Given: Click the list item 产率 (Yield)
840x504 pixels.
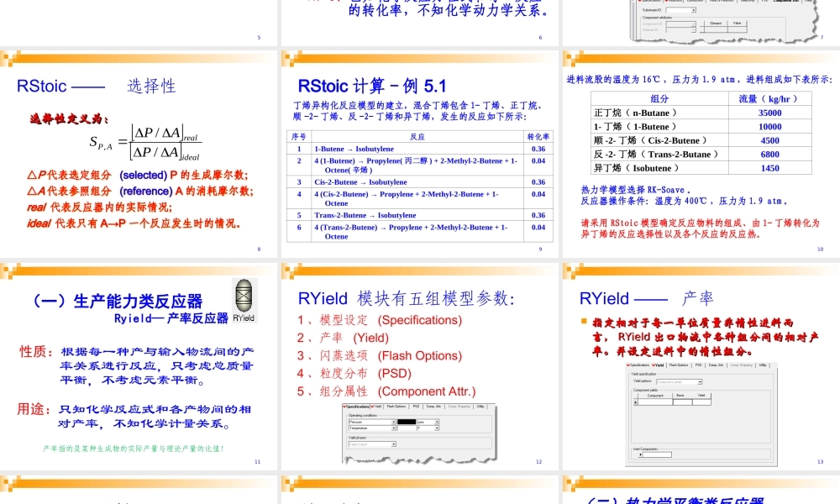Looking at the screenshot, I should click(344, 338).
